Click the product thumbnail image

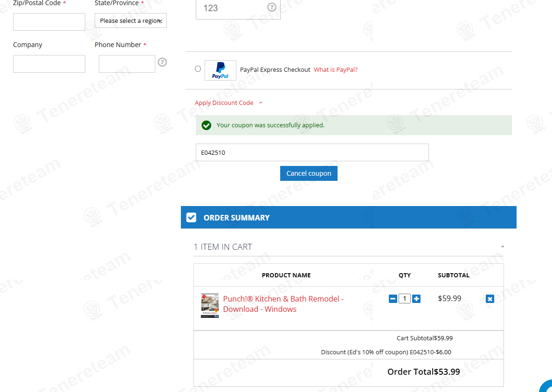coord(210,306)
